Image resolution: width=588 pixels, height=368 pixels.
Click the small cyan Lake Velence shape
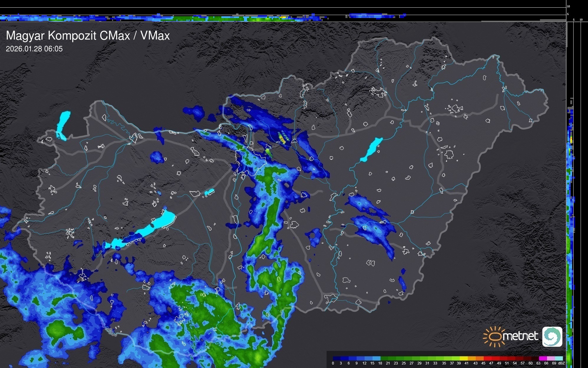click(209, 192)
